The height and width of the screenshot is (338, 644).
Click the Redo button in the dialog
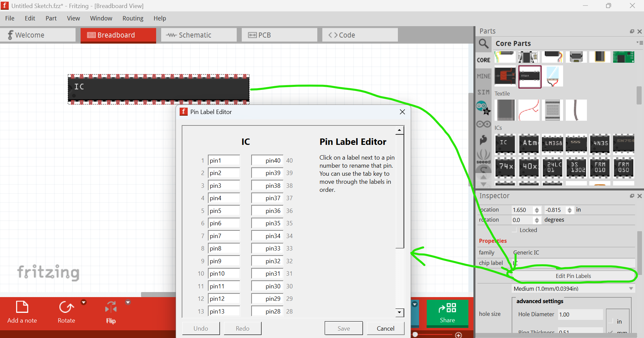coord(242,328)
